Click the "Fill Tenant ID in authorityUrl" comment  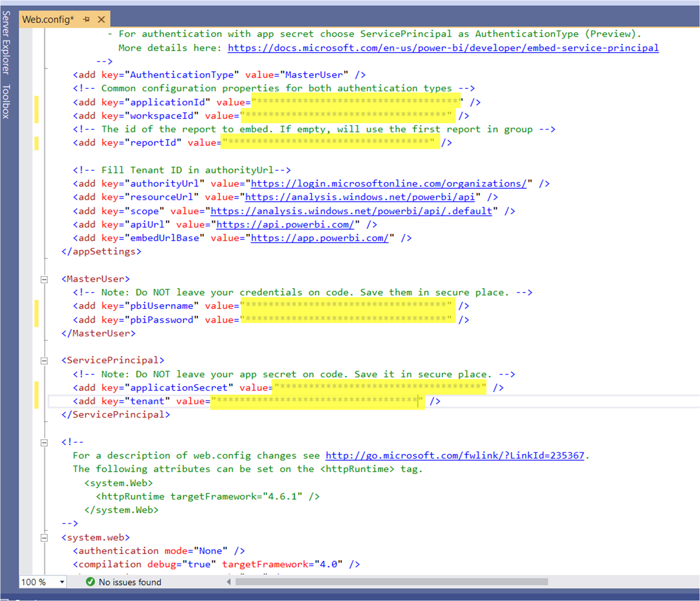pyautogui.click(x=182, y=170)
